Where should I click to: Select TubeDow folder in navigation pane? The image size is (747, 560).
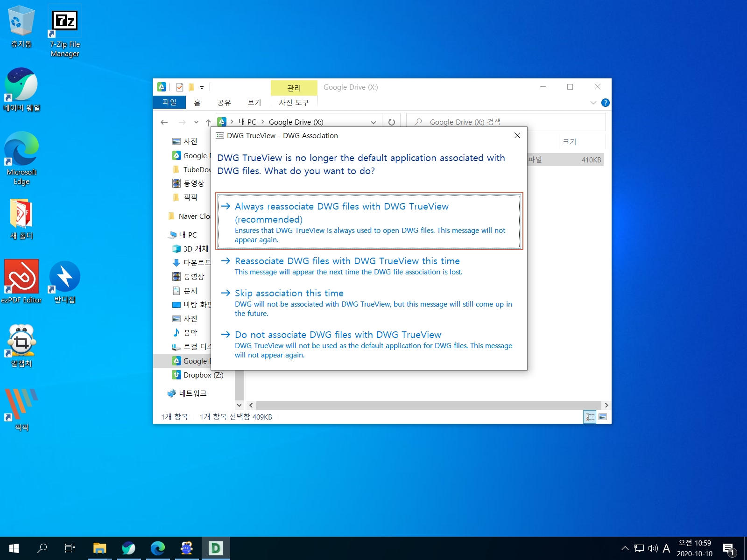click(191, 169)
